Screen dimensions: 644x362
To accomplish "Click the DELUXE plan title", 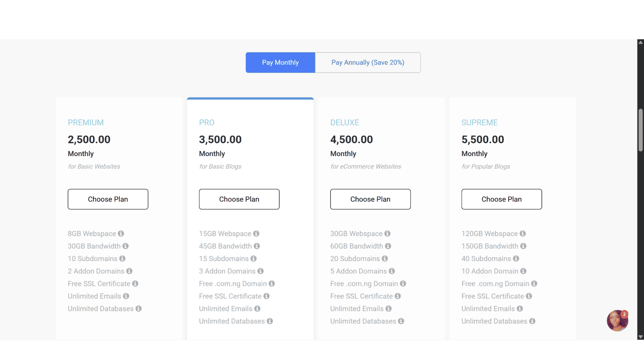I will pos(344,123).
